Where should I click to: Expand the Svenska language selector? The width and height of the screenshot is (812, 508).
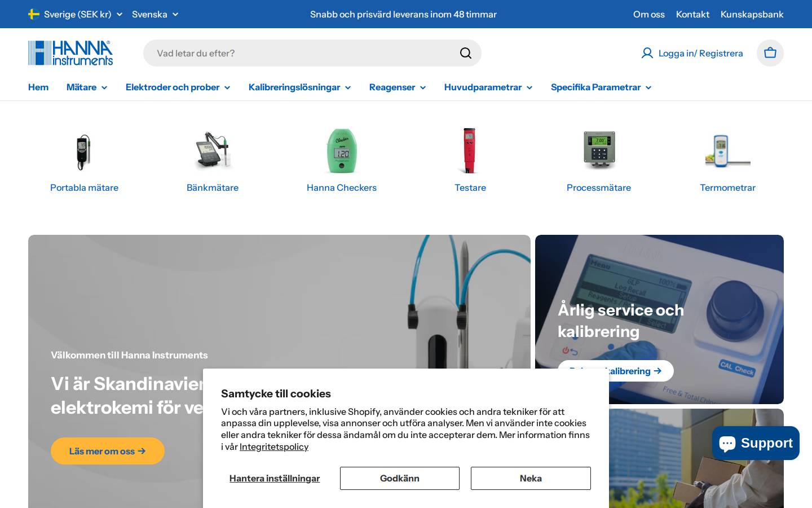click(155, 14)
